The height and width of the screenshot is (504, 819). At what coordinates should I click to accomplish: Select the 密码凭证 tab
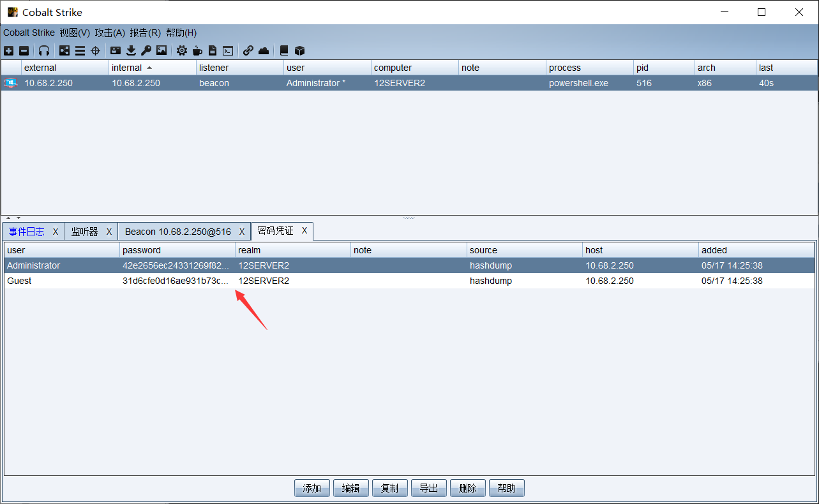pyautogui.click(x=275, y=230)
